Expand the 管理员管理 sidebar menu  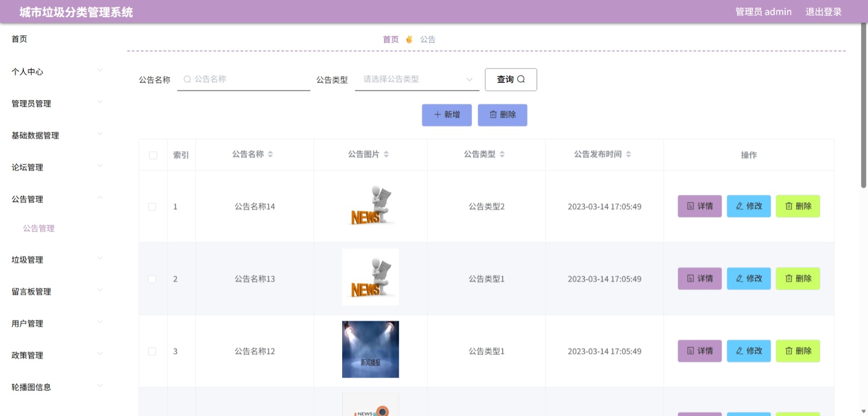click(57, 104)
